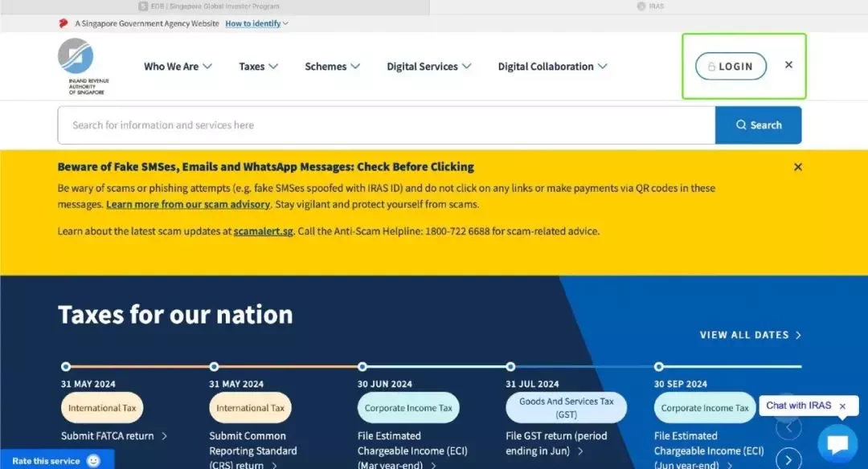The width and height of the screenshot is (868, 469).
Task: Open File GST return period ending Jun
Action: 556,443
